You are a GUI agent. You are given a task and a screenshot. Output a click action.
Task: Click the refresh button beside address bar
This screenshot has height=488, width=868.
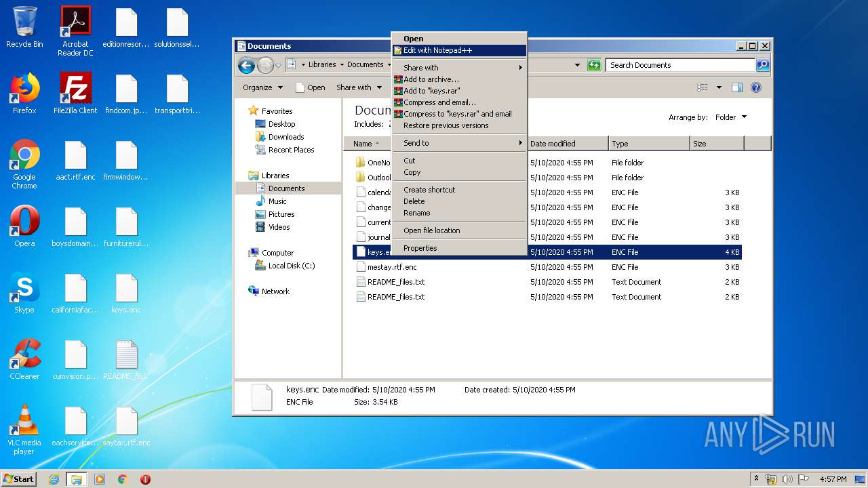pyautogui.click(x=594, y=65)
